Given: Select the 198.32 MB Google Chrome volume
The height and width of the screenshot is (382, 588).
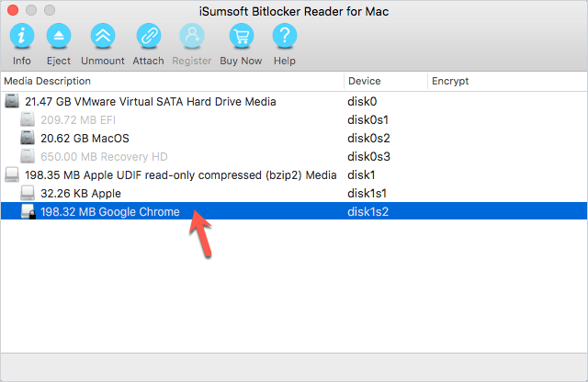Looking at the screenshot, I should pyautogui.click(x=294, y=211).
